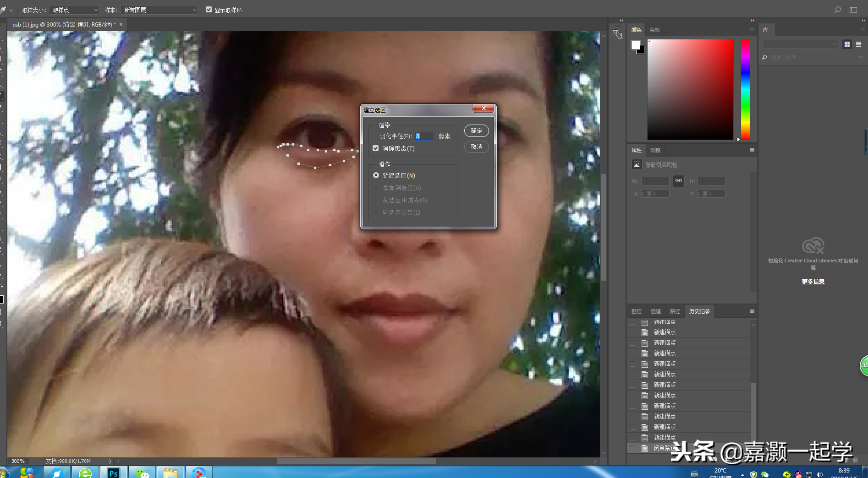Click the 羽化半径 input field

(424, 136)
